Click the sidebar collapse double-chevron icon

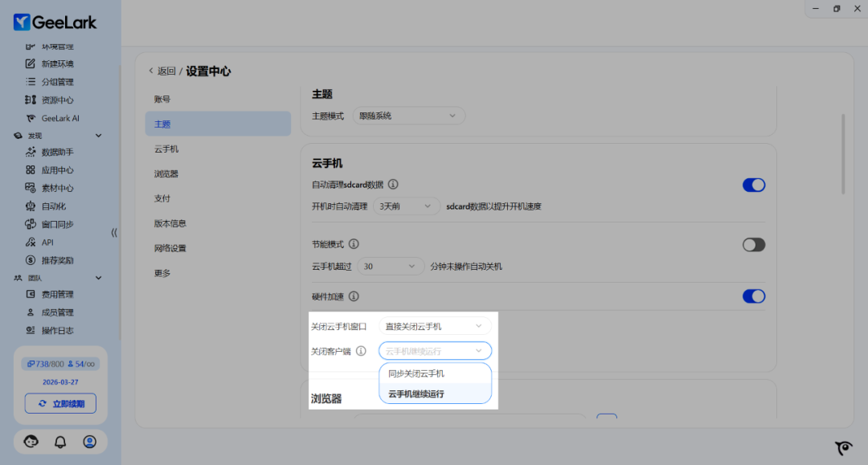pyautogui.click(x=114, y=233)
